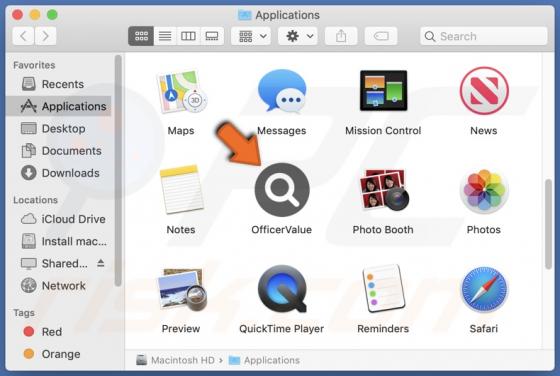The height and width of the screenshot is (376, 560).
Task: Select the Preview app icon
Action: tap(182, 289)
